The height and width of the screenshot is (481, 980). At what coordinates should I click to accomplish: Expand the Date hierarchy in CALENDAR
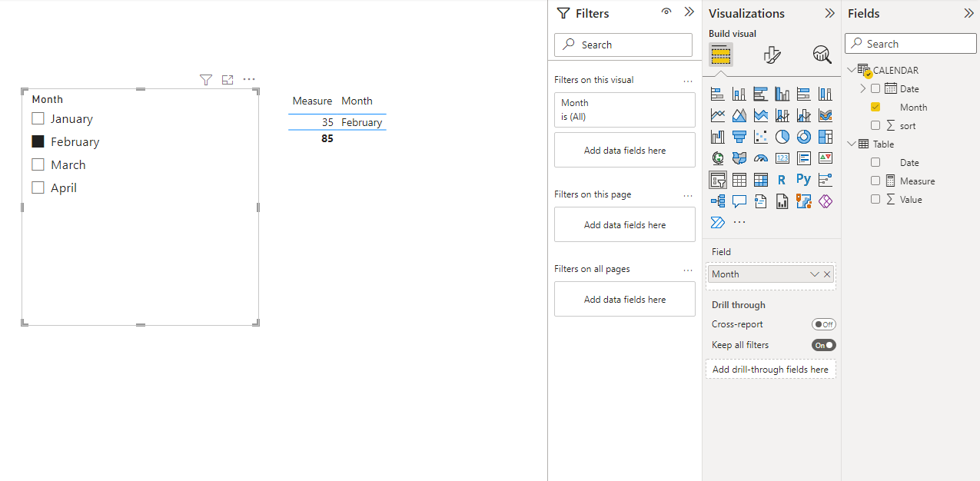pos(863,88)
